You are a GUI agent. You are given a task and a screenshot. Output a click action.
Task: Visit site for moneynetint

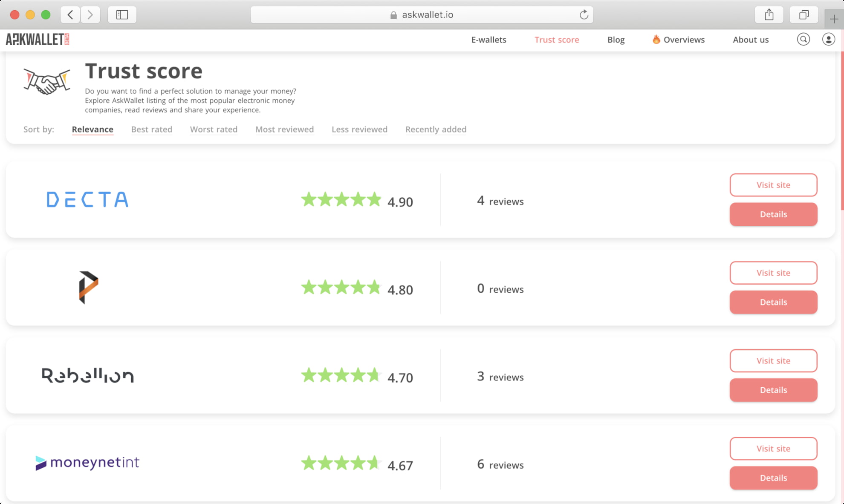click(773, 449)
